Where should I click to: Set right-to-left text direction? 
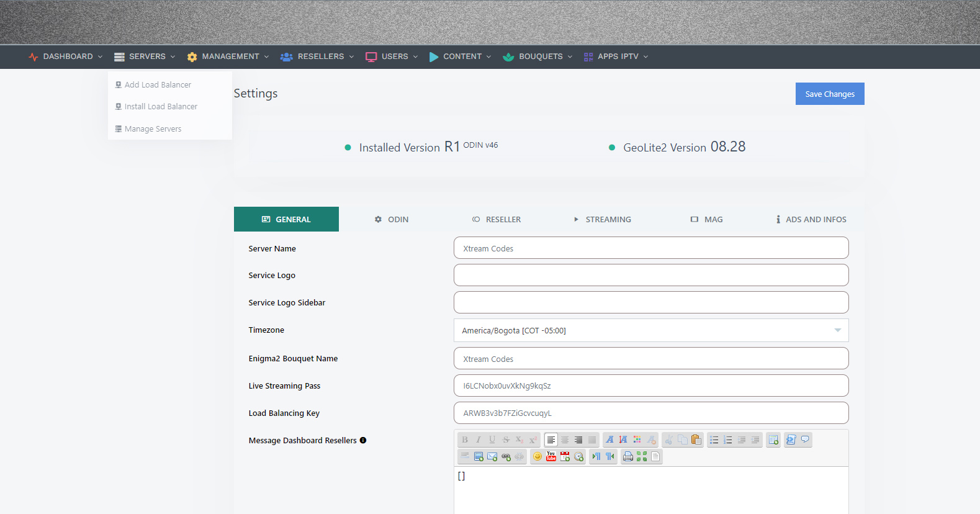click(610, 456)
